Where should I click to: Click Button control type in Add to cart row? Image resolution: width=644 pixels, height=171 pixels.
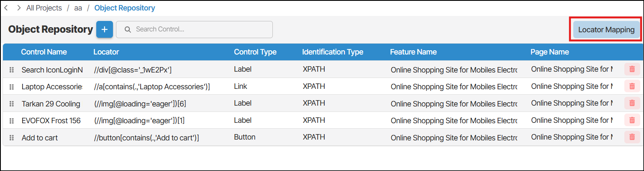[x=245, y=137]
